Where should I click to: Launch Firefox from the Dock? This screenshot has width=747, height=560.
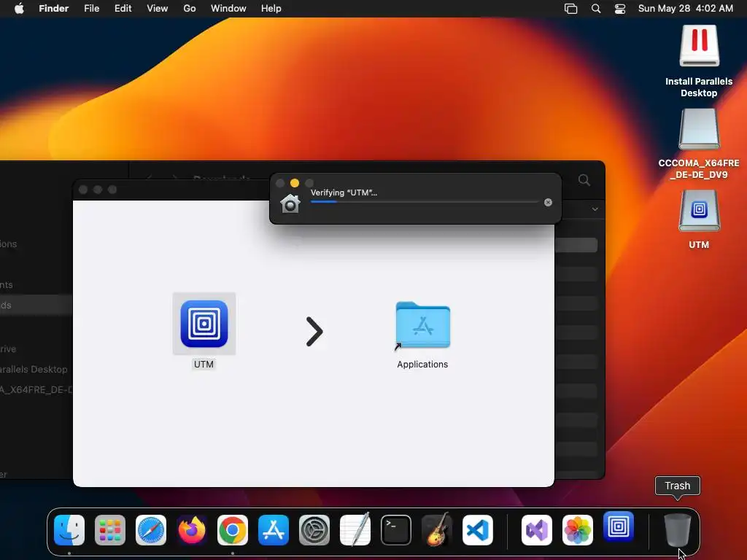[x=192, y=530]
